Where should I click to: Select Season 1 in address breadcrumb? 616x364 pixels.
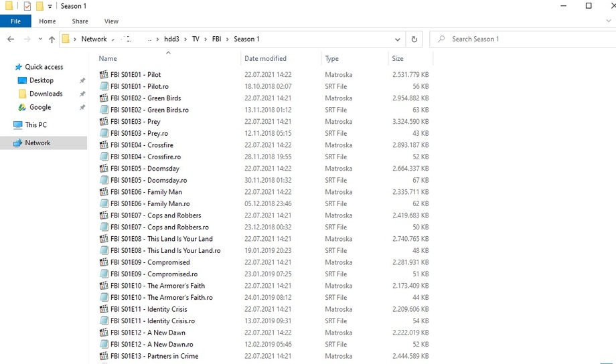(246, 39)
